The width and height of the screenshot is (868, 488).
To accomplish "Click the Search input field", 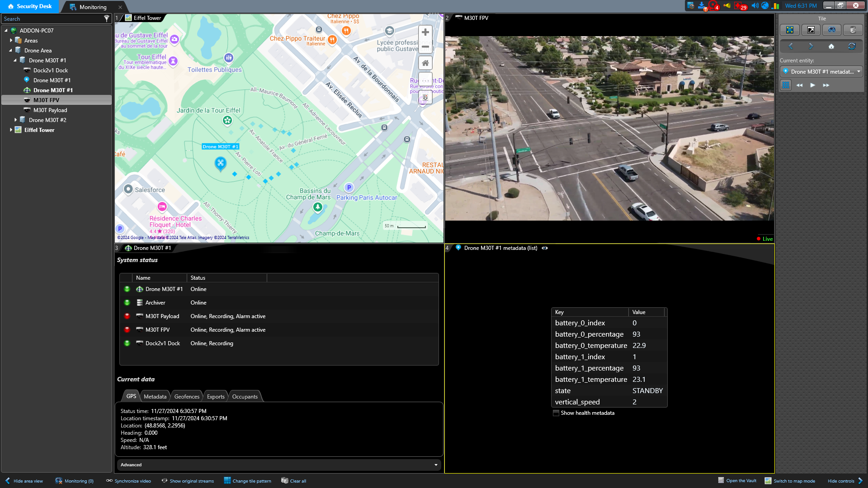I will pyautogui.click(x=52, y=19).
